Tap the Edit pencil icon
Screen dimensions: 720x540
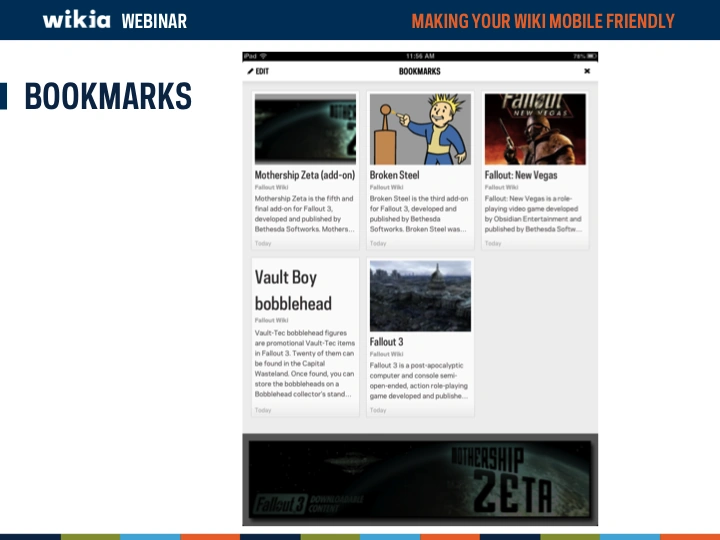click(251, 71)
